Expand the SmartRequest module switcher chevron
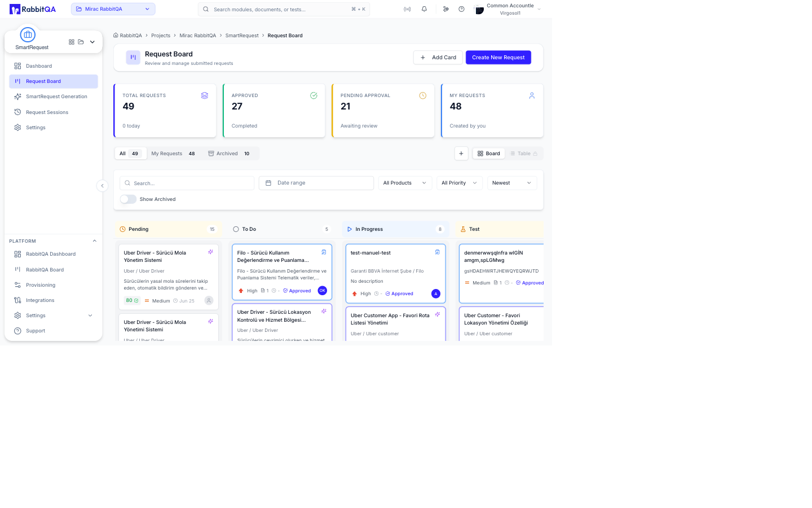This screenshot has width=812, height=508. 92,42
